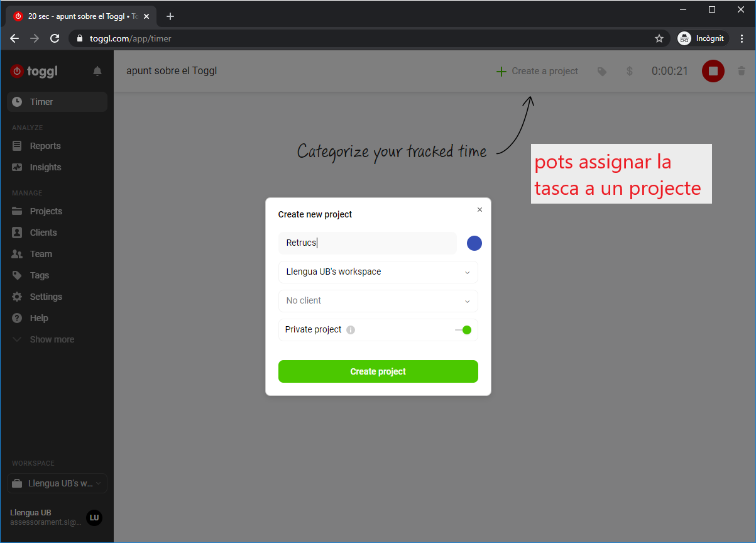Open the workspace dropdown in dialog
Viewport: 756px width, 543px height.
(x=378, y=272)
